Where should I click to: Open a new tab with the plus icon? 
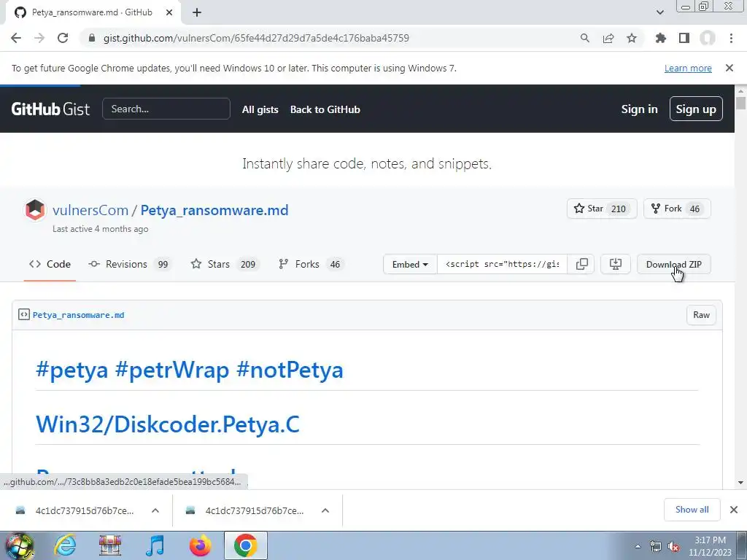pyautogui.click(x=197, y=13)
